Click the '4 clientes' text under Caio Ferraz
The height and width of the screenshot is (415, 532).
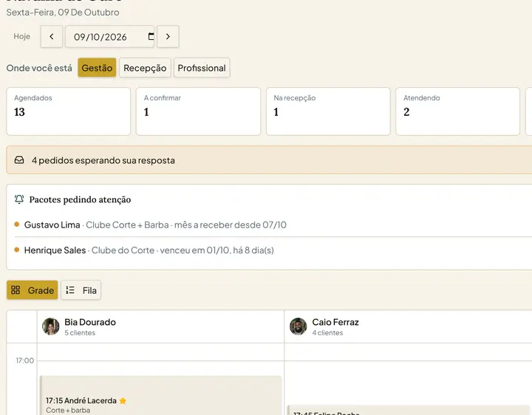[x=327, y=333]
